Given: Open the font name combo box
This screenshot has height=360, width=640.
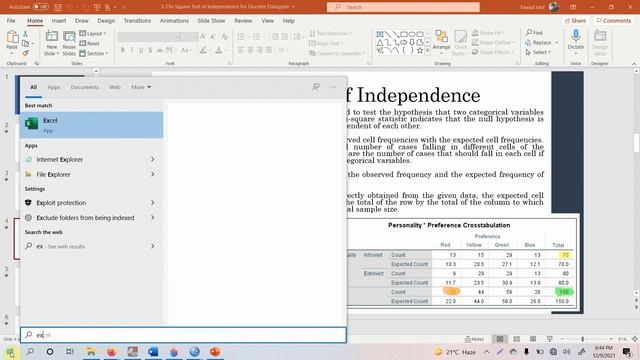Looking at the screenshot, I should pos(149,37).
